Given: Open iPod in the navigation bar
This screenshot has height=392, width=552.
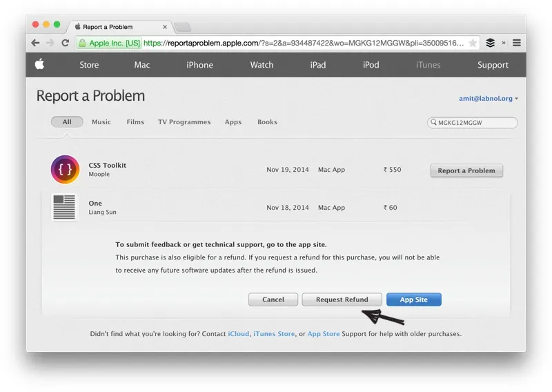Looking at the screenshot, I should coord(371,65).
